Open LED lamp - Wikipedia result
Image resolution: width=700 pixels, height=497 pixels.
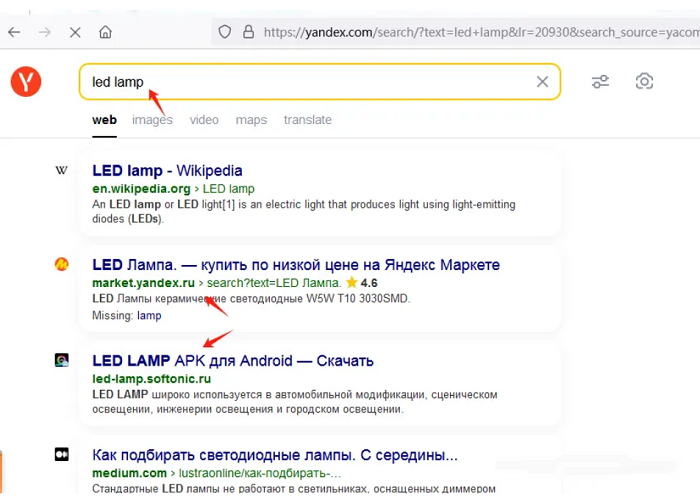(x=167, y=171)
